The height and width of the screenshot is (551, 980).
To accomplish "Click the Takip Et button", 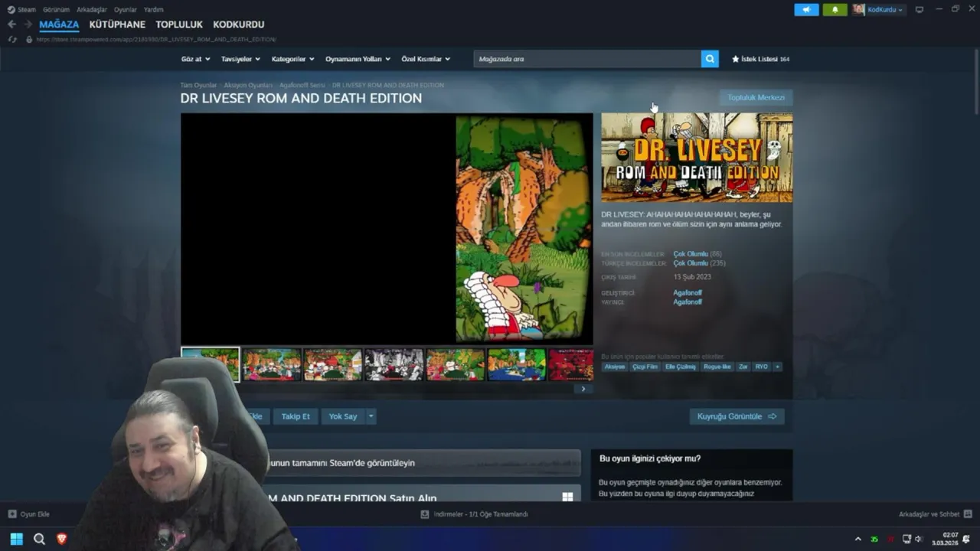I will coord(296,416).
